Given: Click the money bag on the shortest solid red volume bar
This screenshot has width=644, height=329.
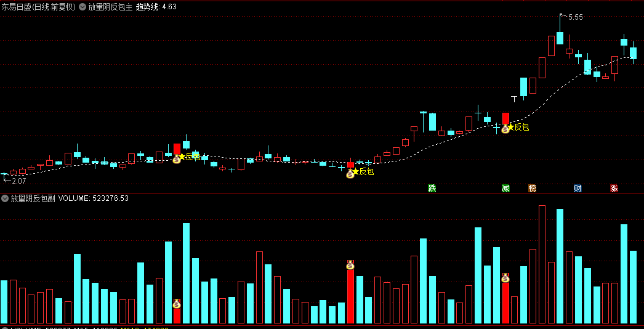Looking at the screenshot, I should [x=177, y=304].
